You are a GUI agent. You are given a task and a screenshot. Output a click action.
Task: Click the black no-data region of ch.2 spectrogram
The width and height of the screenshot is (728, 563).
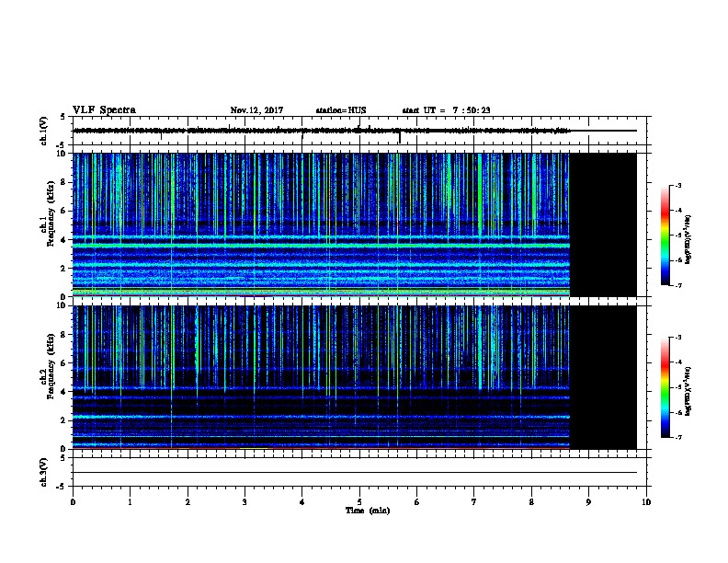click(603, 377)
